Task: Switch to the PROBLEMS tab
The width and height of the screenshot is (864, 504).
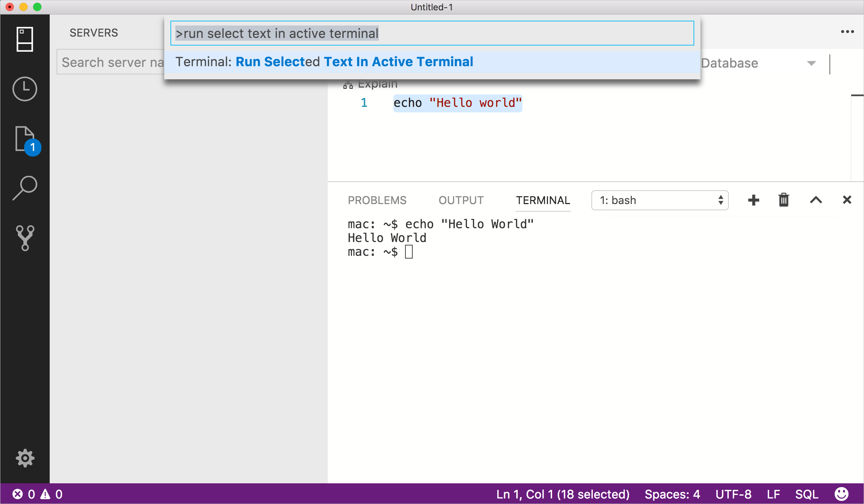Action: [x=377, y=200]
